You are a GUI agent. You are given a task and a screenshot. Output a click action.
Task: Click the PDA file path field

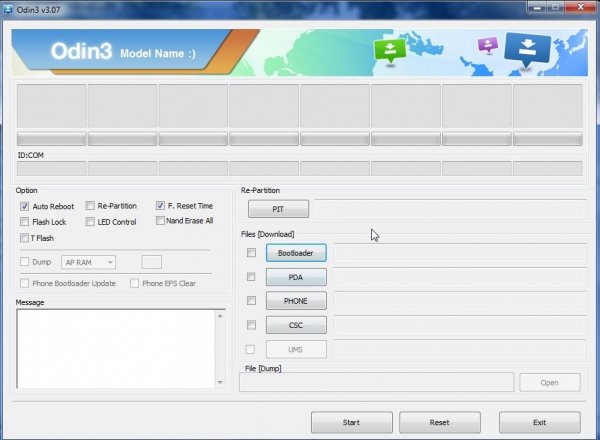point(460,277)
